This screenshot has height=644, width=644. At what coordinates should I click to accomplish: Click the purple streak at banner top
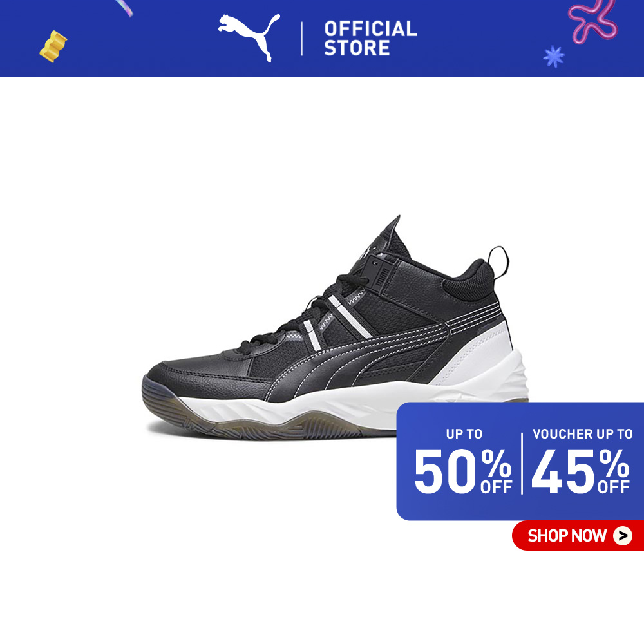[124, 8]
